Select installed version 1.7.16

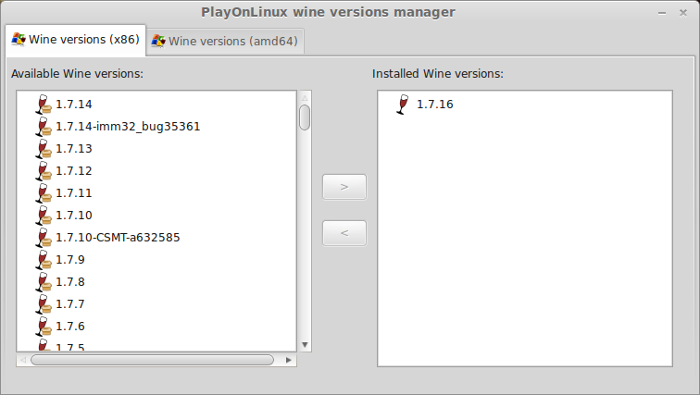[x=435, y=104]
